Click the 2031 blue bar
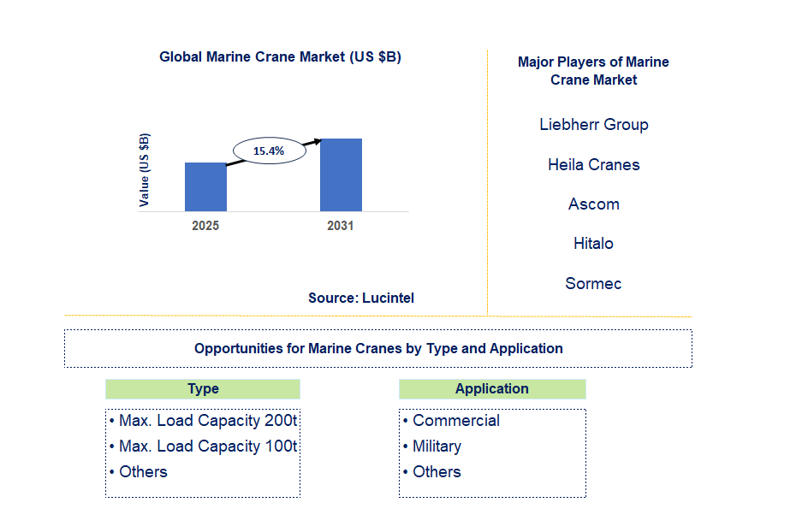802x532 pixels. (341, 174)
